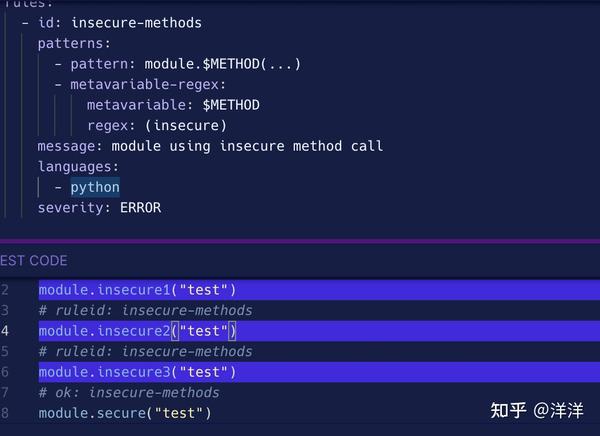
Task: Select the 'metavariable-regex:' key
Action: (148, 85)
